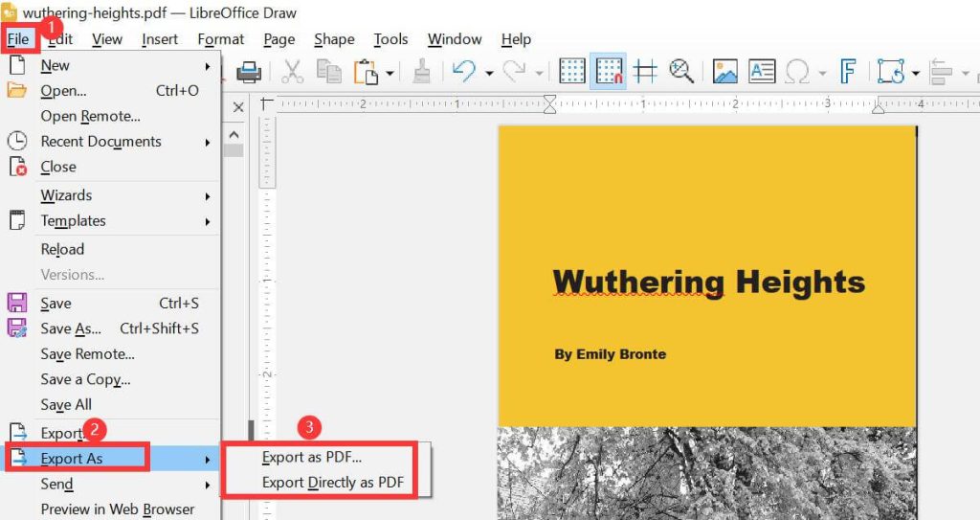Open the Shape menu

(x=334, y=39)
